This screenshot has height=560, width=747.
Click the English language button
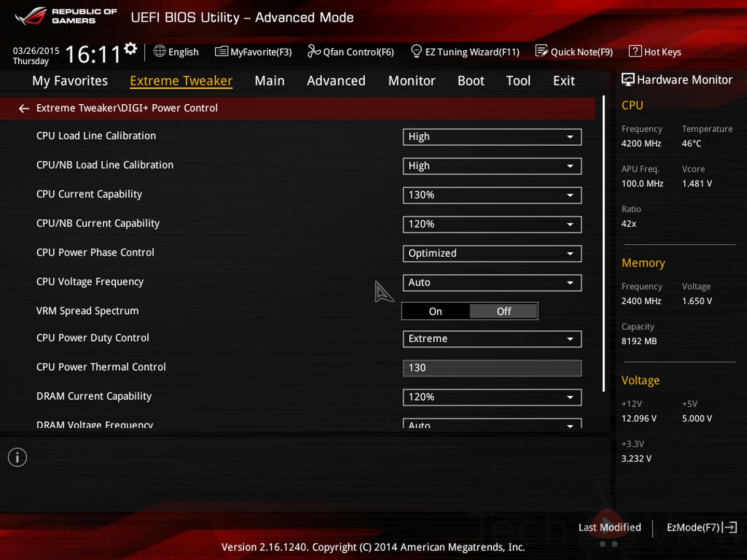coord(176,52)
